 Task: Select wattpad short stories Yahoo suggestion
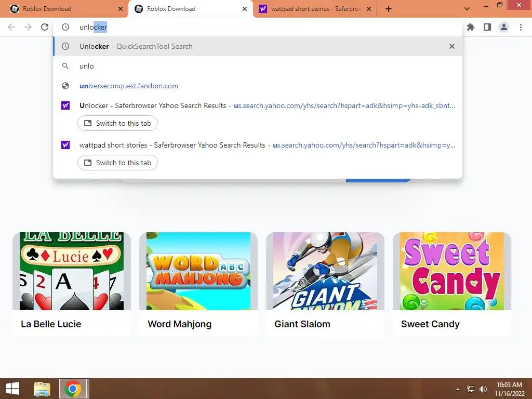click(x=258, y=145)
